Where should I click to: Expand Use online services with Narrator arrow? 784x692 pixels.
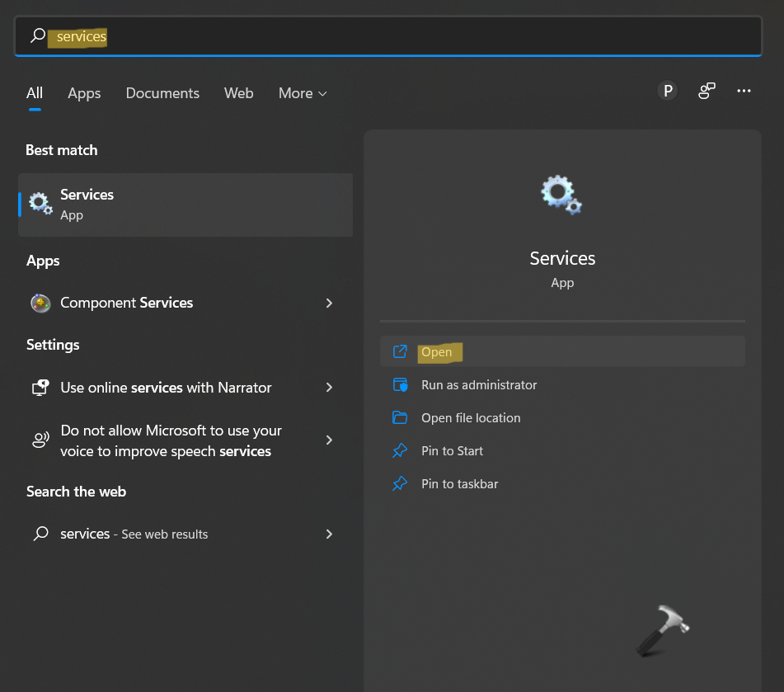329,388
